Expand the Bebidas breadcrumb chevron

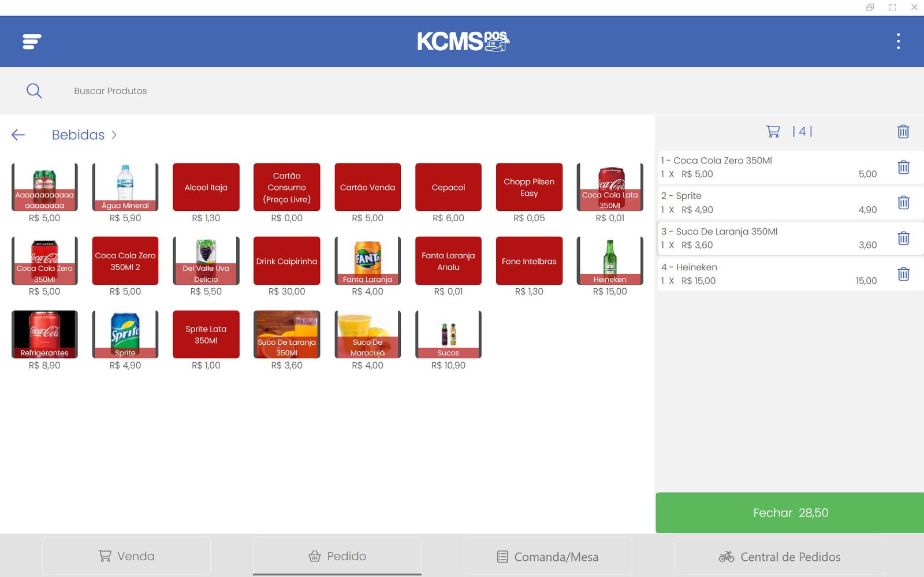pos(114,135)
